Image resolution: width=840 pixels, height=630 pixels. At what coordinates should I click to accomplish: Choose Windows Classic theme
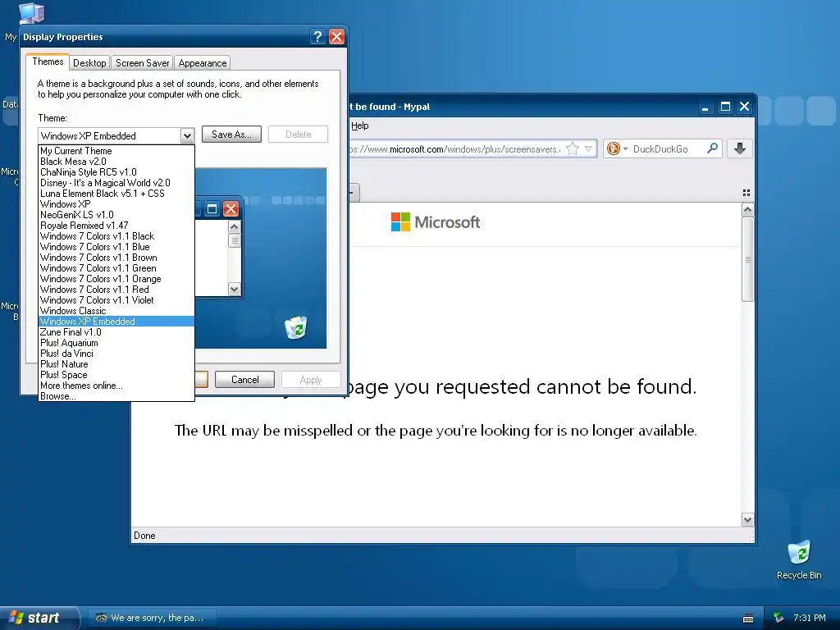click(x=116, y=311)
